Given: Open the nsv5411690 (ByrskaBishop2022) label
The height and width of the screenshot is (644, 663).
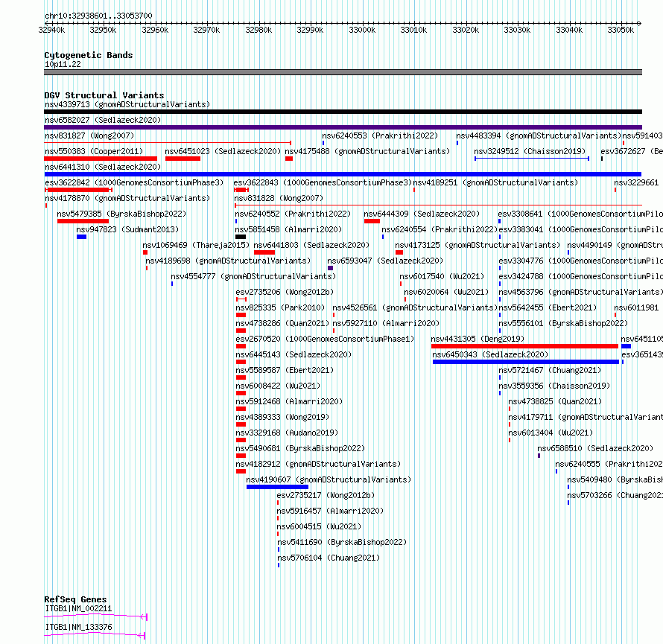Looking at the screenshot, I should click(342, 542).
